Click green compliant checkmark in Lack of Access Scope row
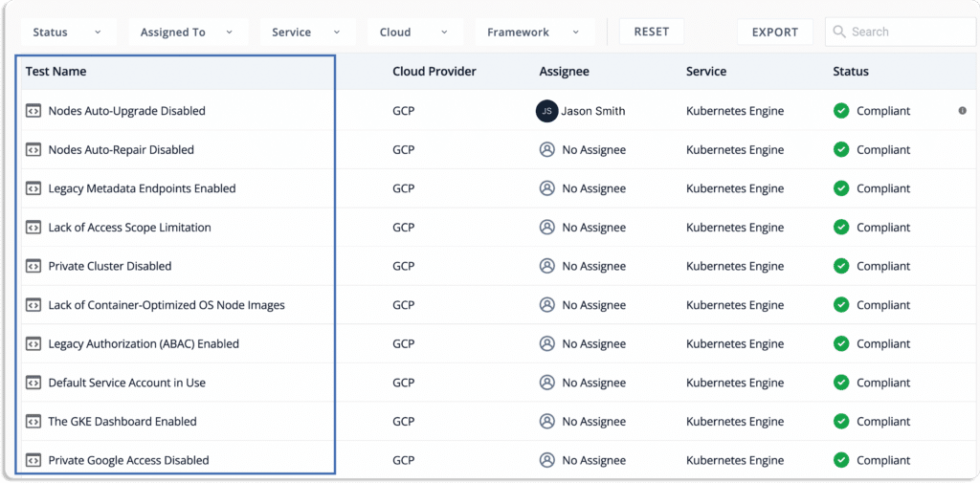The width and height of the screenshot is (980, 483). [841, 228]
